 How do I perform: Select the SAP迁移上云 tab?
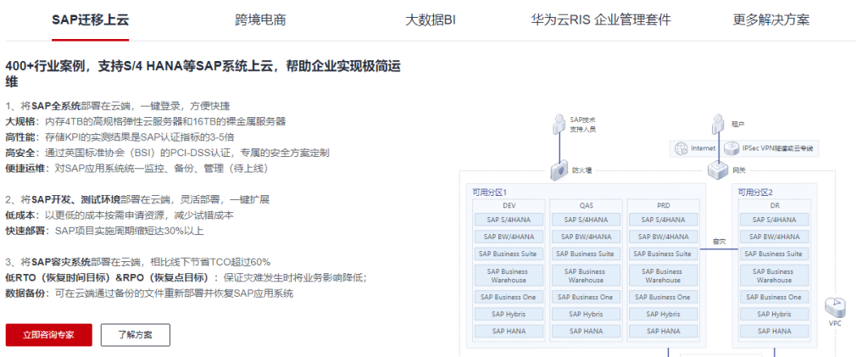tap(90, 20)
